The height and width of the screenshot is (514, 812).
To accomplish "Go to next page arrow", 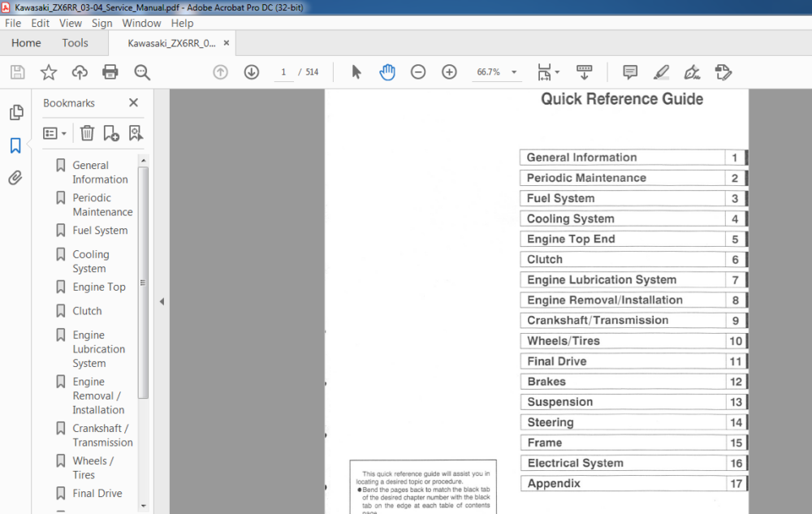I will (x=252, y=72).
